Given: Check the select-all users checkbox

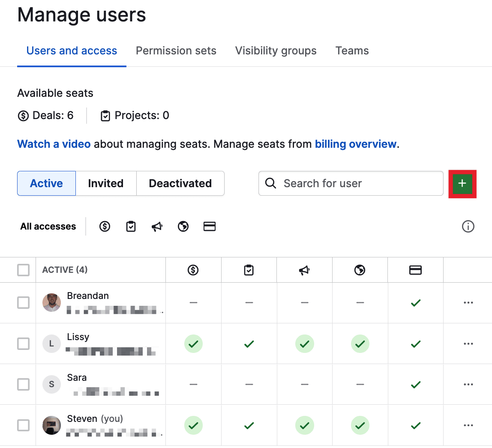Looking at the screenshot, I should coord(23,270).
